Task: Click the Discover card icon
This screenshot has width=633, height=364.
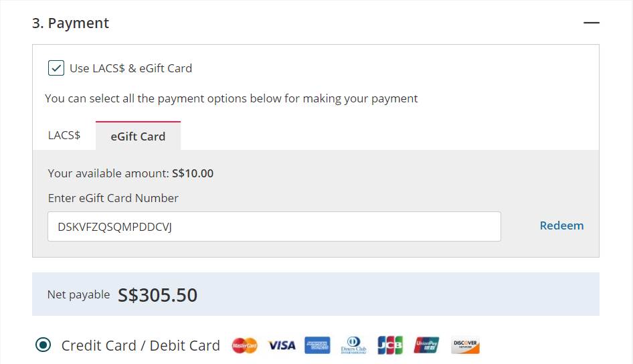Action: pos(465,345)
